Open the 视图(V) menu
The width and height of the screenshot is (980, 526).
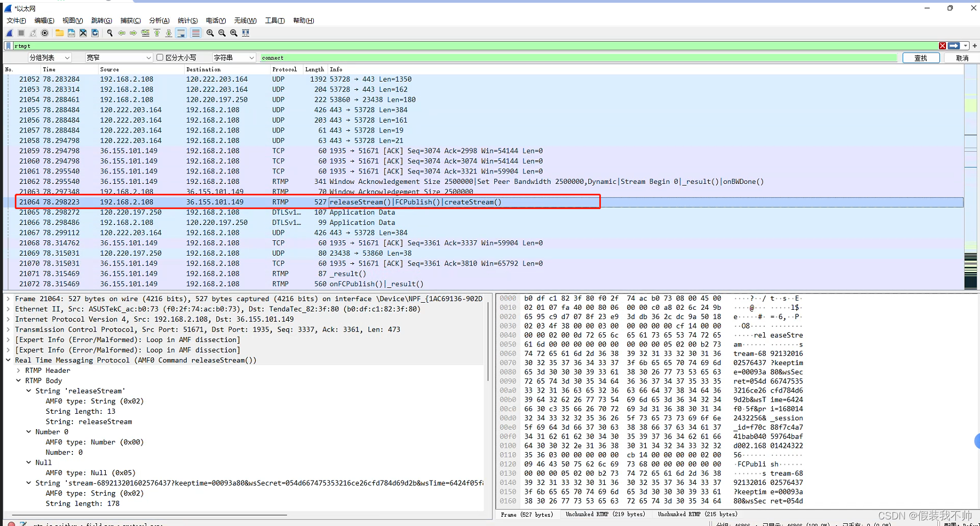(73, 21)
